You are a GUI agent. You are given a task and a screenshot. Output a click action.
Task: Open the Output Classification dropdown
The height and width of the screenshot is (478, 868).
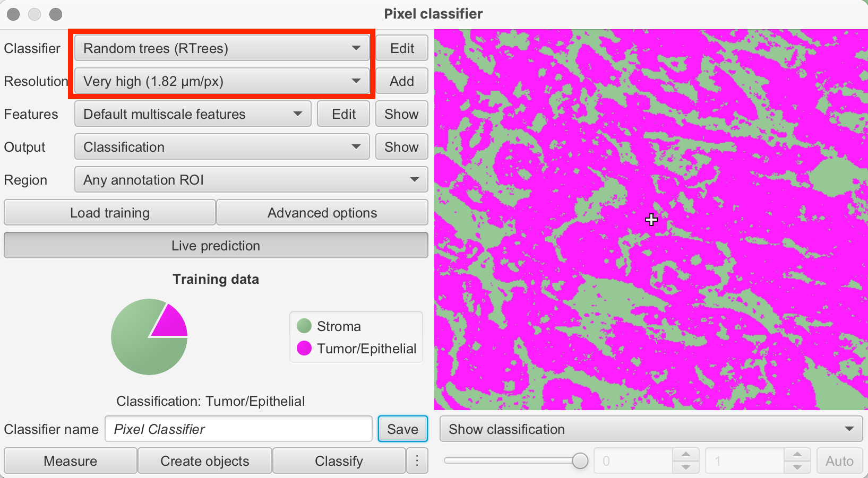coord(222,147)
